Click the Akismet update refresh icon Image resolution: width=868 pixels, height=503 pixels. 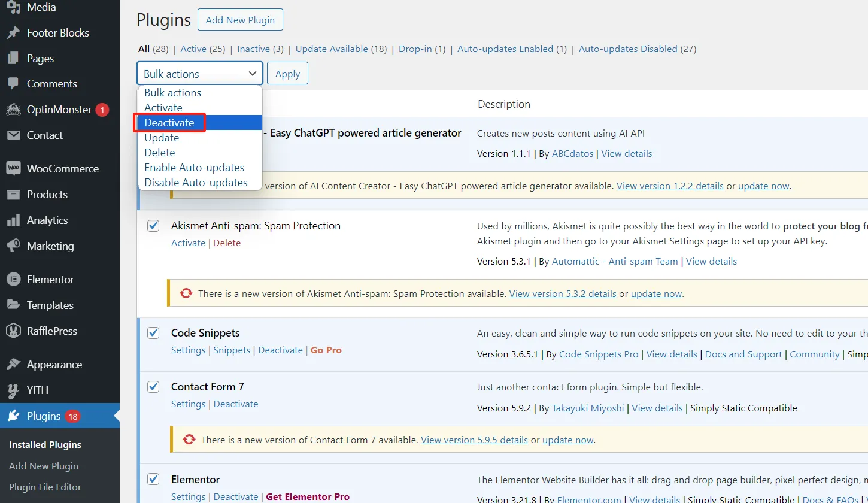(x=186, y=293)
